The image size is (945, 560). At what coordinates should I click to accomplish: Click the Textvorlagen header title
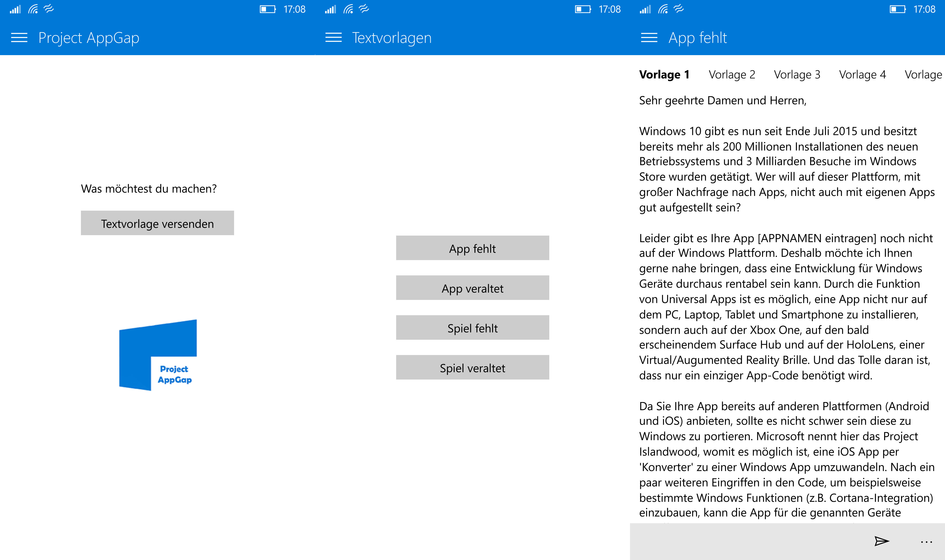(392, 38)
